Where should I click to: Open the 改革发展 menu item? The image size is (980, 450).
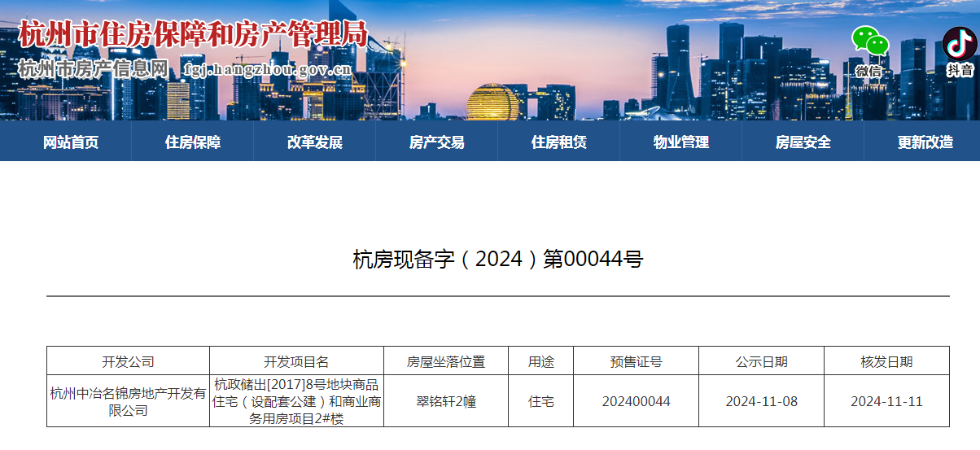pos(315,142)
